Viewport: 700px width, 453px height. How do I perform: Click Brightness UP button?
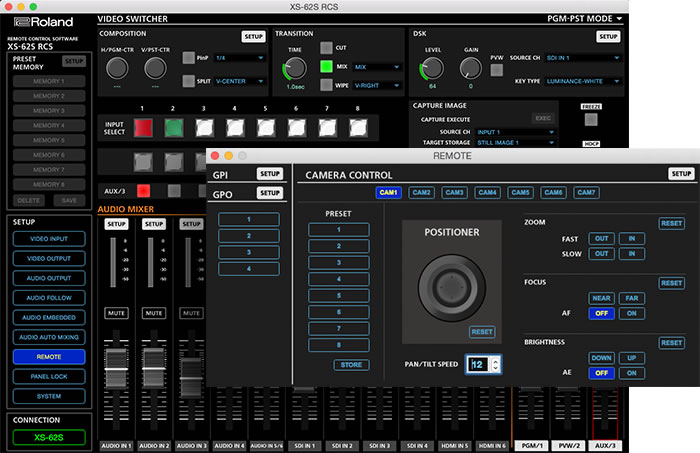[x=632, y=358]
